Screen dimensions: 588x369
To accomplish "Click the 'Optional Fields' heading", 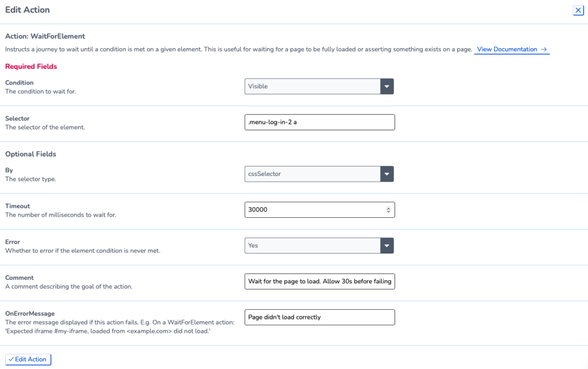I will [x=31, y=154].
